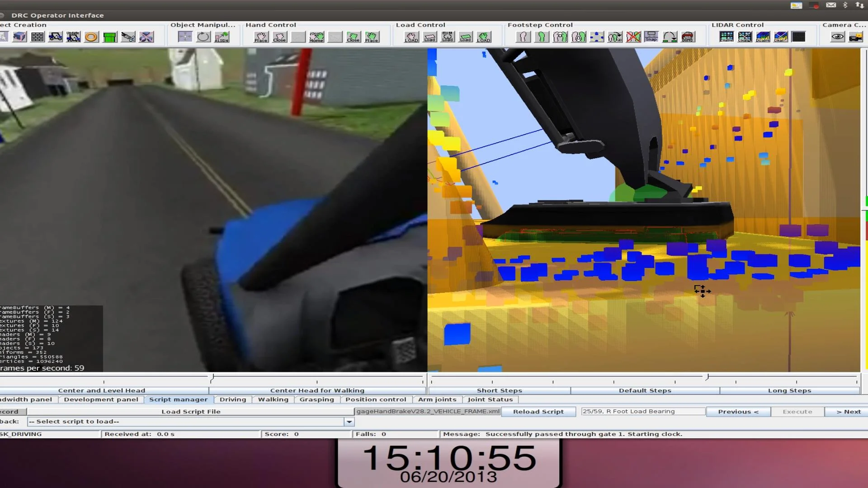This screenshot has height=488, width=868.
Task: Toggle the footstep Snap icon
Action: [x=651, y=37]
